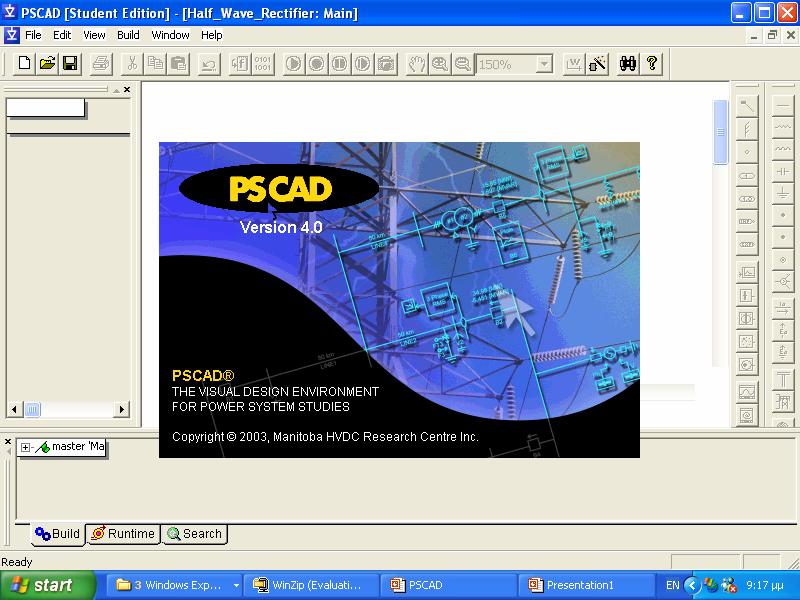Select the master 'Ma tree entry
This screenshot has width=800, height=600.
pyautogui.click(x=78, y=446)
